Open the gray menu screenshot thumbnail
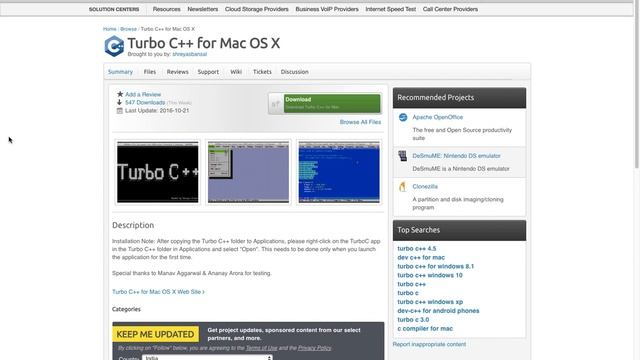640x360 pixels. 248,172
